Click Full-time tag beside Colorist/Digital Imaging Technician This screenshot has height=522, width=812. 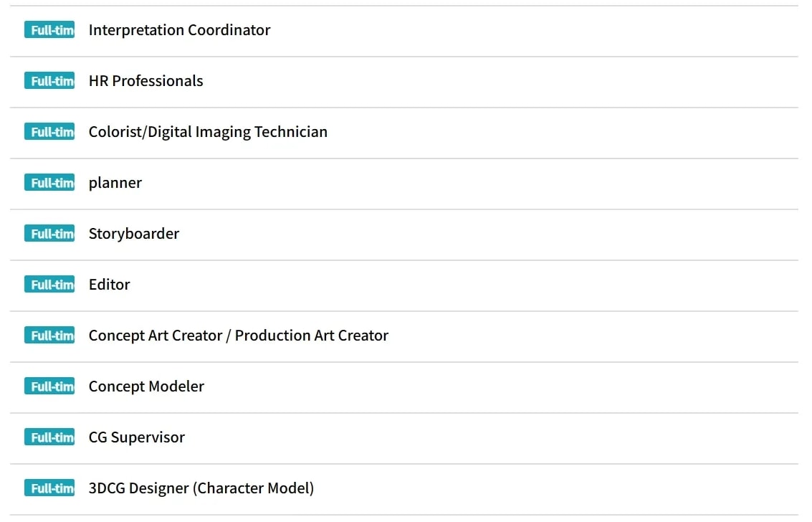tap(49, 132)
